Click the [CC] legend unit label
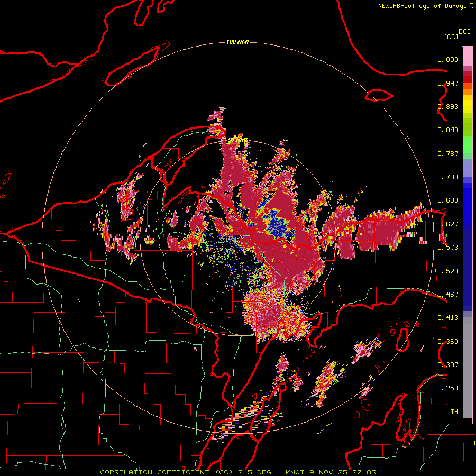This screenshot has height=476, width=476. click(451, 36)
